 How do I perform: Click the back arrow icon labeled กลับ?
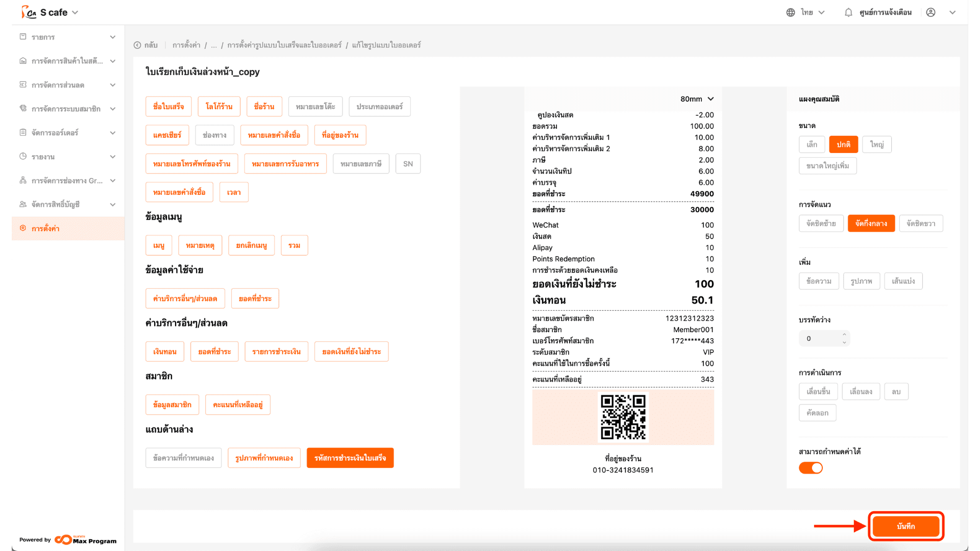click(137, 45)
